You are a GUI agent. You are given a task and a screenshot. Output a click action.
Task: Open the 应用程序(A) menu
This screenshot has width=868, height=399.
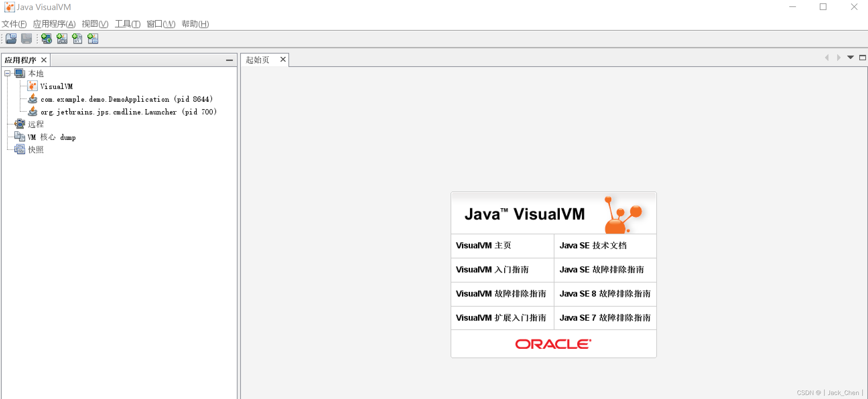pyautogui.click(x=54, y=24)
